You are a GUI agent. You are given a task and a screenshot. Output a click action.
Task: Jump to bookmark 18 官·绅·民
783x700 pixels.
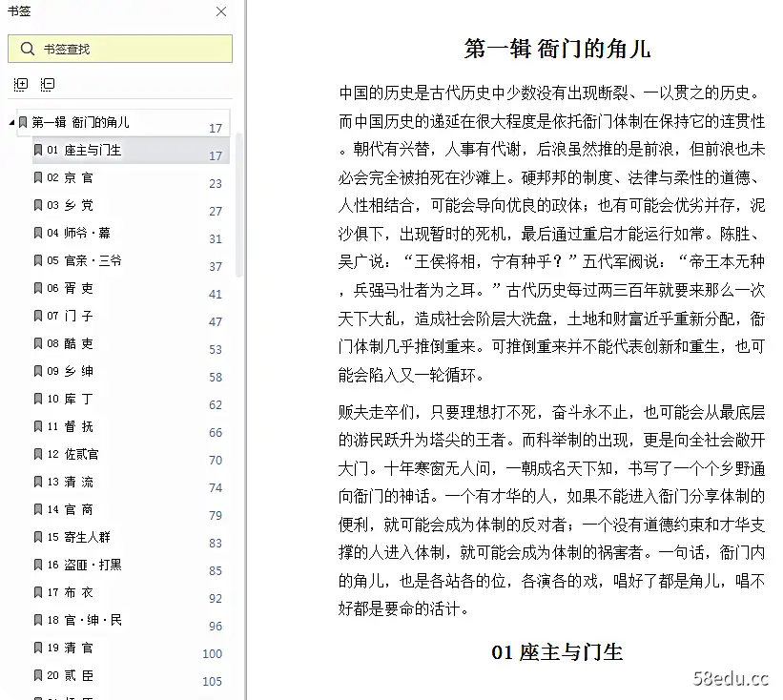click(x=131, y=620)
